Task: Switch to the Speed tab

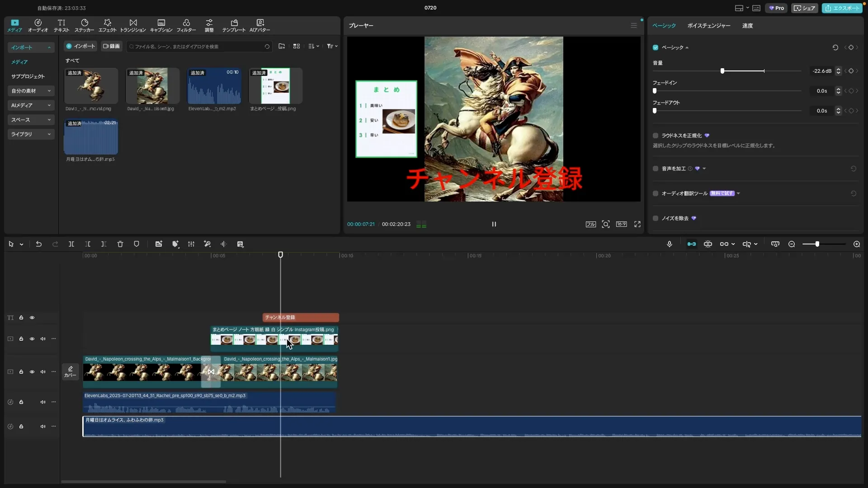Action: [x=747, y=26]
